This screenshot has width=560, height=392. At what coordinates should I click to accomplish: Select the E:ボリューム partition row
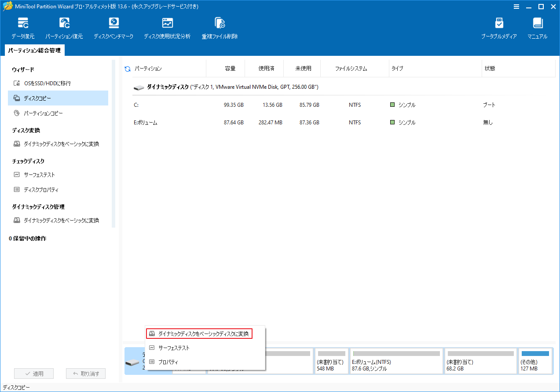click(344, 123)
